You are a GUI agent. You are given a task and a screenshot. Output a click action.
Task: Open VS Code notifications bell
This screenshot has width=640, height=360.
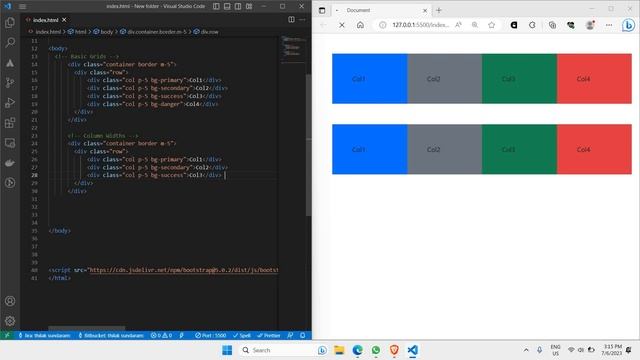coord(302,335)
